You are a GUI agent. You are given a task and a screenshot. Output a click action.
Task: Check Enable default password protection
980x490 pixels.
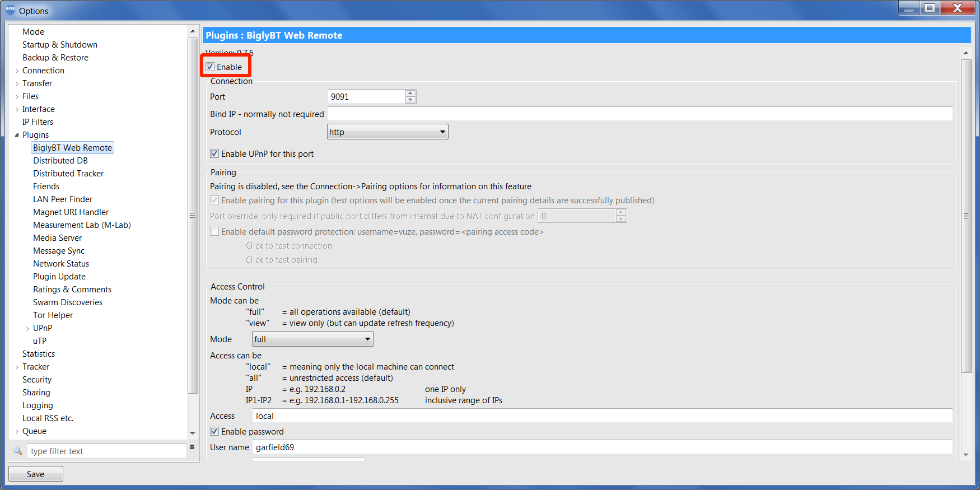(214, 231)
